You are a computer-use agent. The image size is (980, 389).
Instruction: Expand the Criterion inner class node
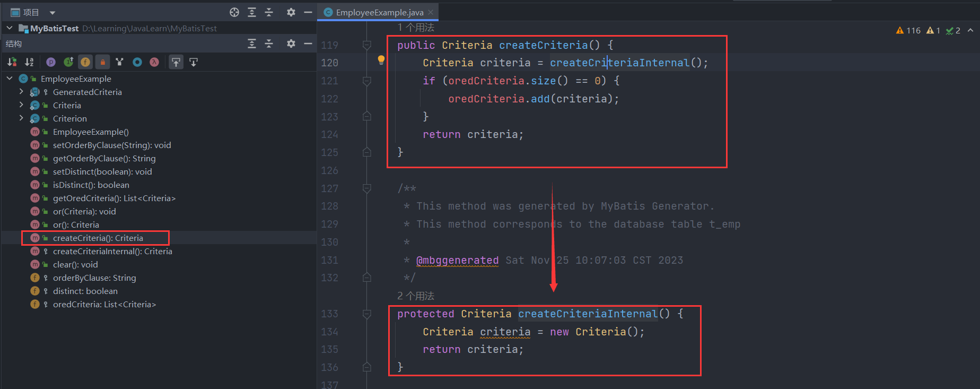(21, 118)
